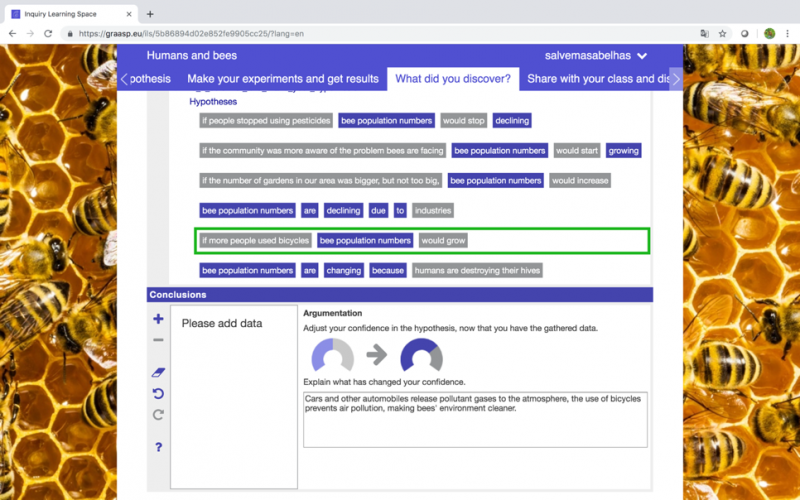Image resolution: width=800 pixels, height=500 pixels.
Task: Click the browser address bar URL
Action: click(191, 34)
